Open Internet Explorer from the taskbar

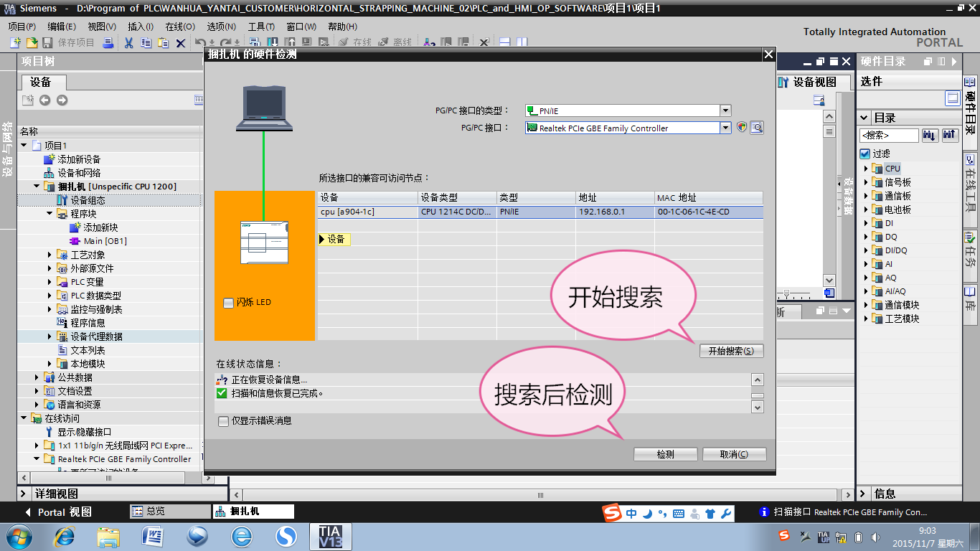point(64,536)
